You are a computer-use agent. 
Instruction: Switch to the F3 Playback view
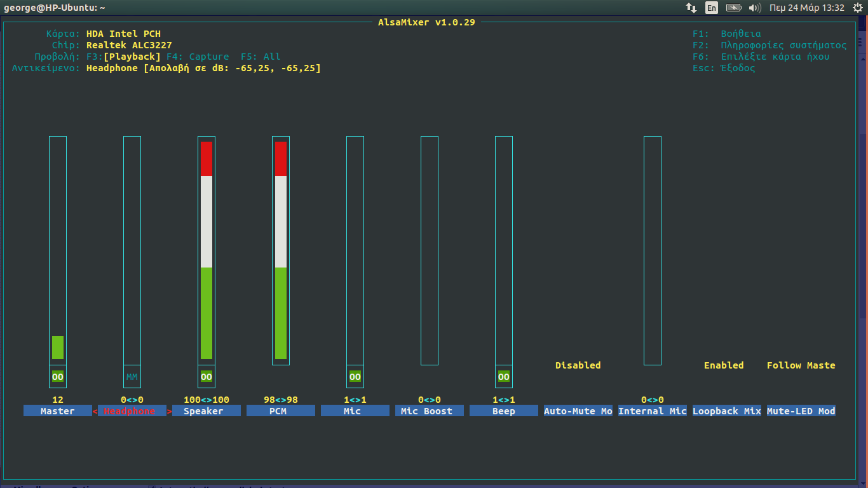pyautogui.click(x=123, y=57)
